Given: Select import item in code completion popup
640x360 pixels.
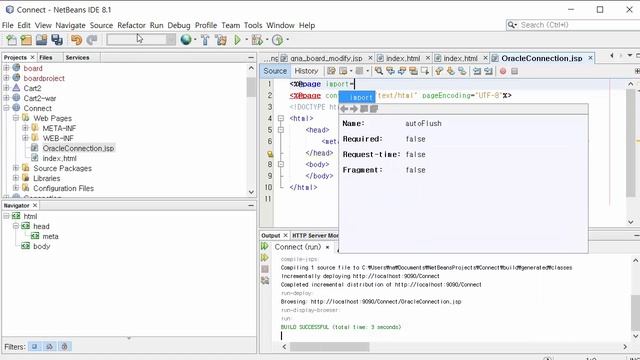Looking at the screenshot, I should [357, 97].
